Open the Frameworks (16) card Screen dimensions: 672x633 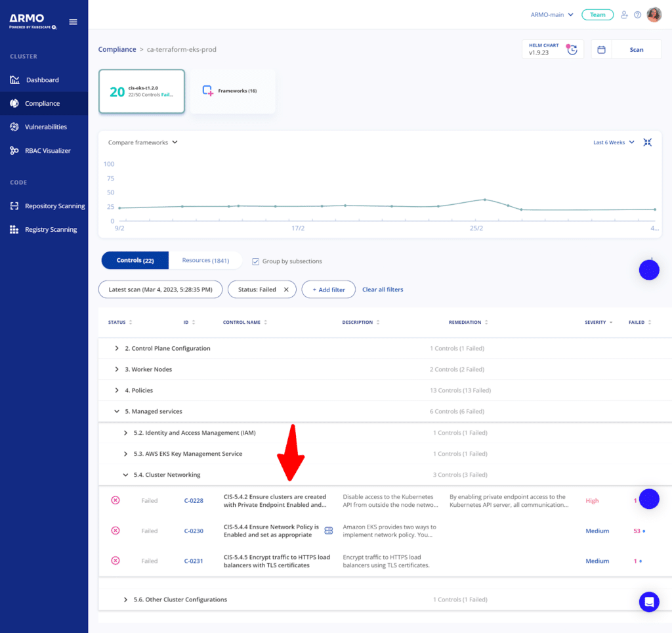(233, 91)
